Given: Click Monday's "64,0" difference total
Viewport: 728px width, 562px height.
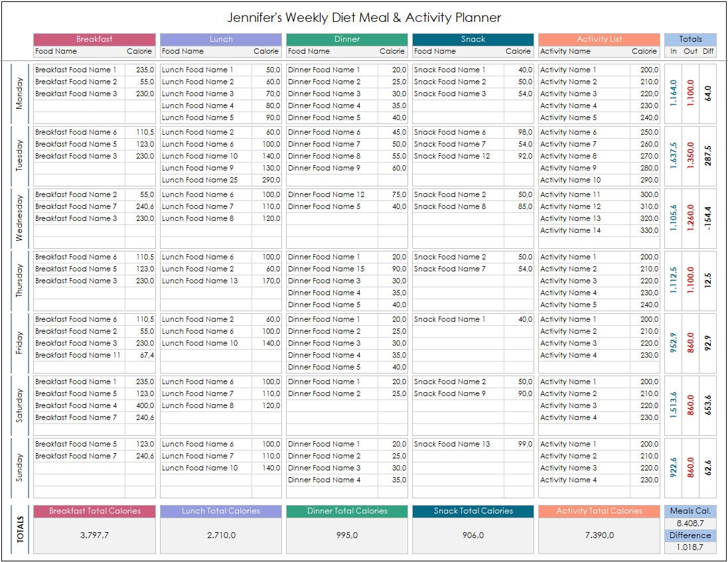Looking at the screenshot, I should pos(707,94).
